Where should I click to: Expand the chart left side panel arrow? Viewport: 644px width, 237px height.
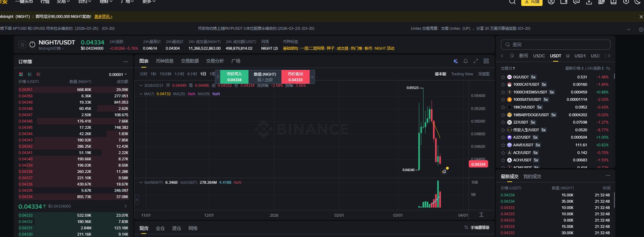coord(137,200)
